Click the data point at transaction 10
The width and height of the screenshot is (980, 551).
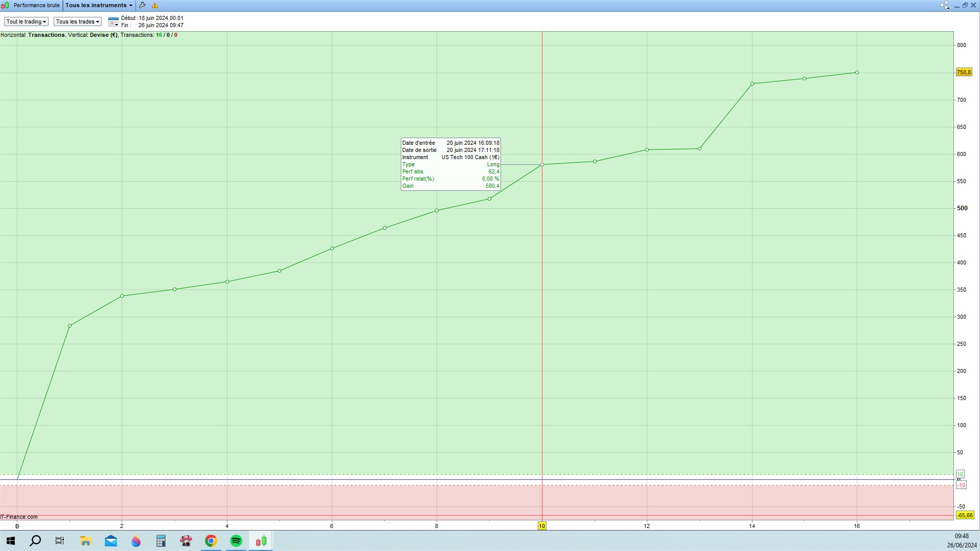coord(542,165)
